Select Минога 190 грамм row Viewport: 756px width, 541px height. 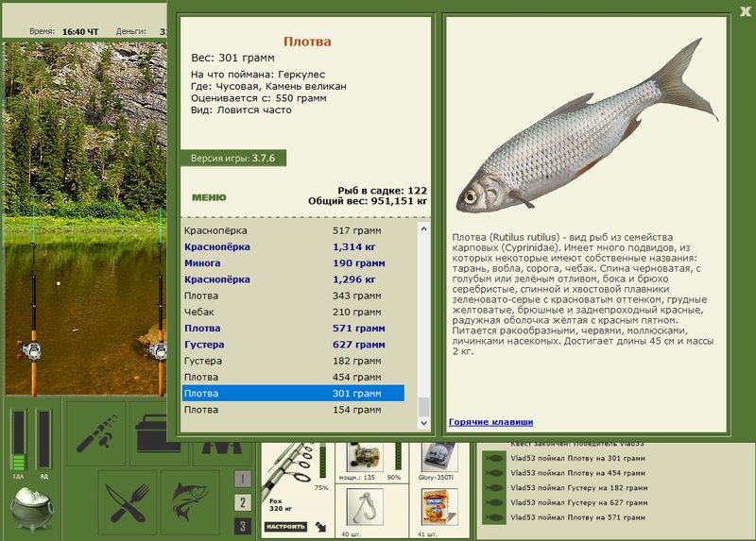[293, 263]
